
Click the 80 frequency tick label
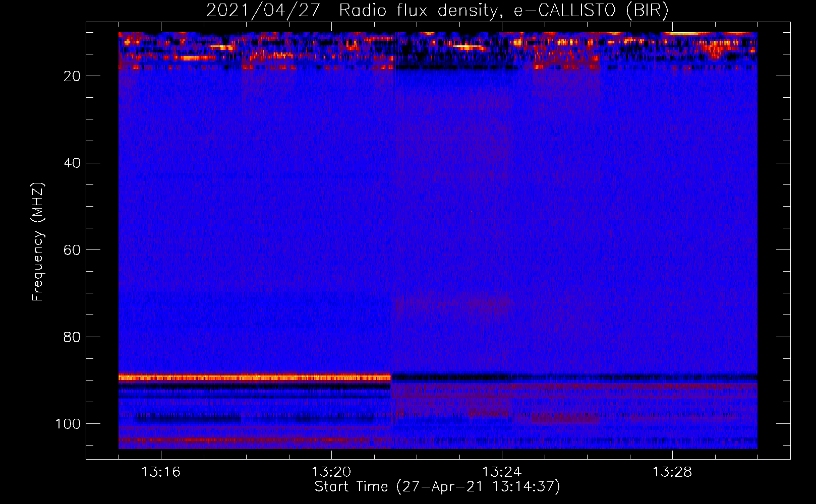[72, 337]
